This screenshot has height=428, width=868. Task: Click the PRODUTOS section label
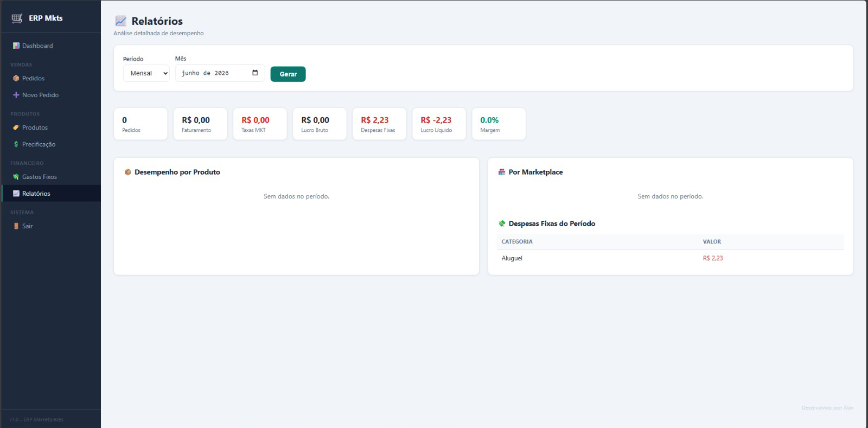(x=25, y=114)
